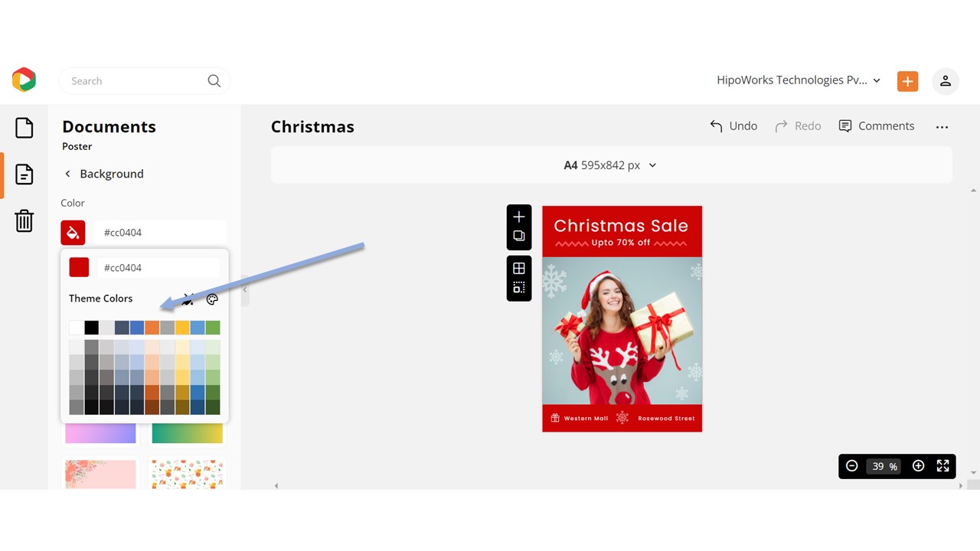This screenshot has height=551, width=980.
Task: Enter fullscreen with the expand icon
Action: (942, 465)
